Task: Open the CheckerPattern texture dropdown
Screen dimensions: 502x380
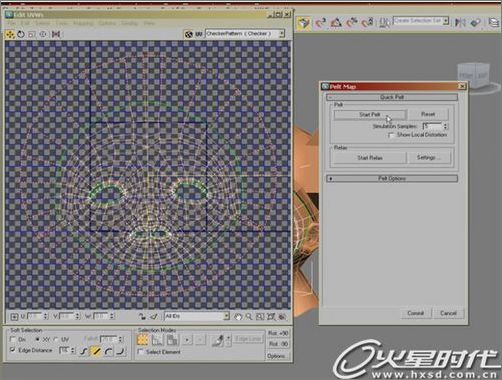Action: click(x=245, y=34)
